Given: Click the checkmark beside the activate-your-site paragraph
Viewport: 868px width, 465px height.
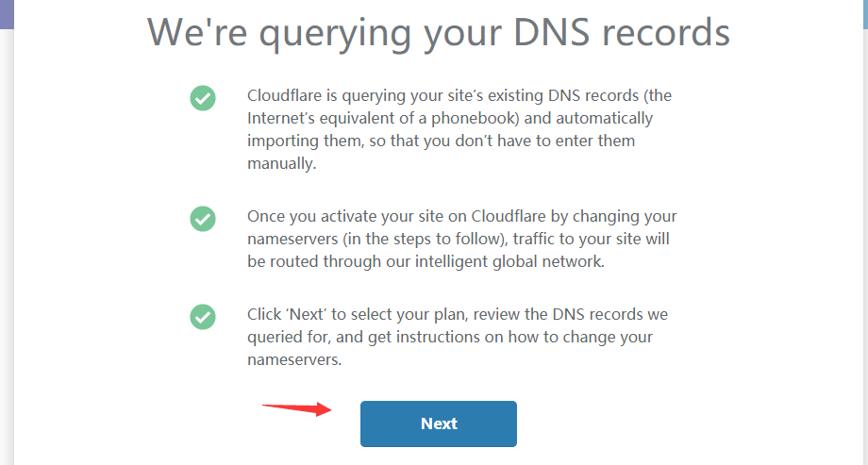Looking at the screenshot, I should click(203, 218).
